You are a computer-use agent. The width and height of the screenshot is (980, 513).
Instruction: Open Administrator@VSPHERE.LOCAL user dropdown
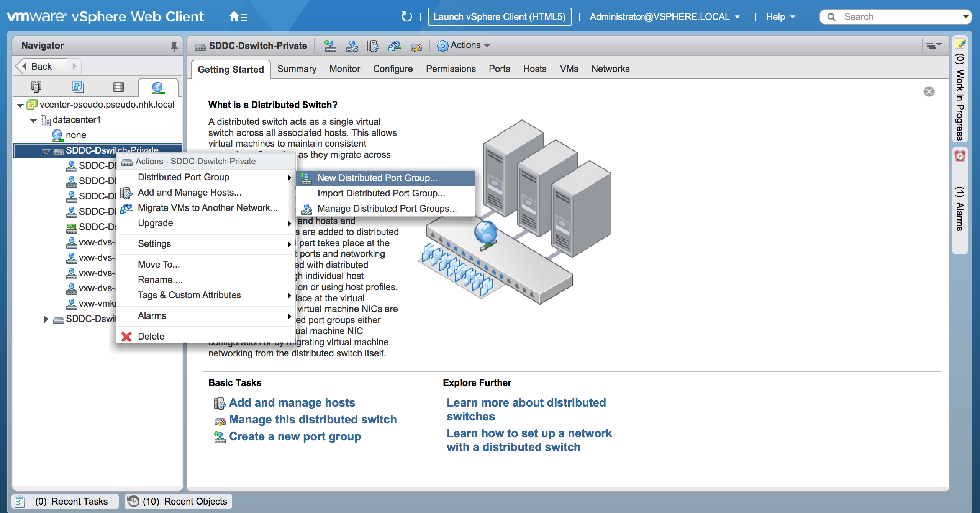click(x=664, y=17)
